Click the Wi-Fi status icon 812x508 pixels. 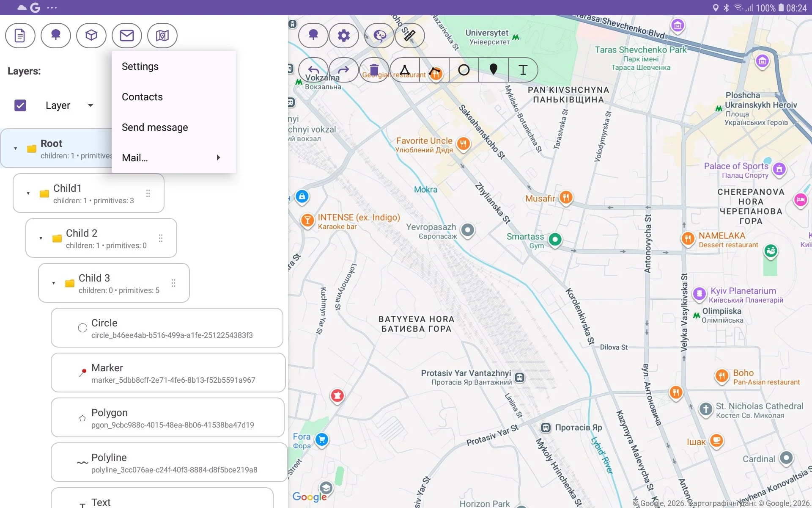click(x=738, y=8)
